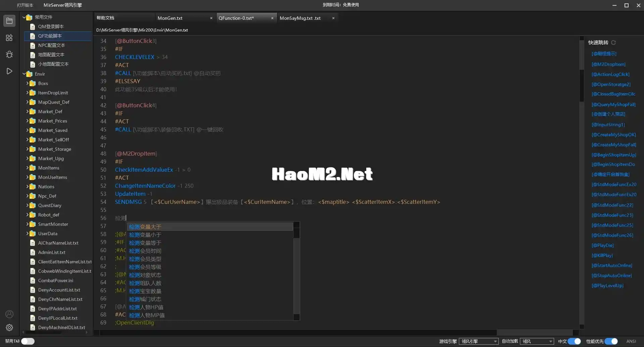
Task: Toggle the 禁用TAB switch
Action: point(28,341)
